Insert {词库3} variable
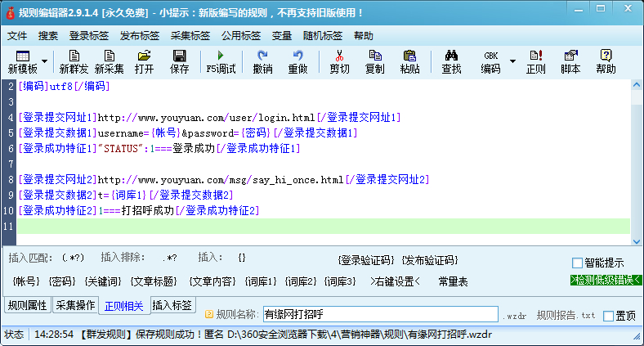644x346 pixels. tap(340, 281)
